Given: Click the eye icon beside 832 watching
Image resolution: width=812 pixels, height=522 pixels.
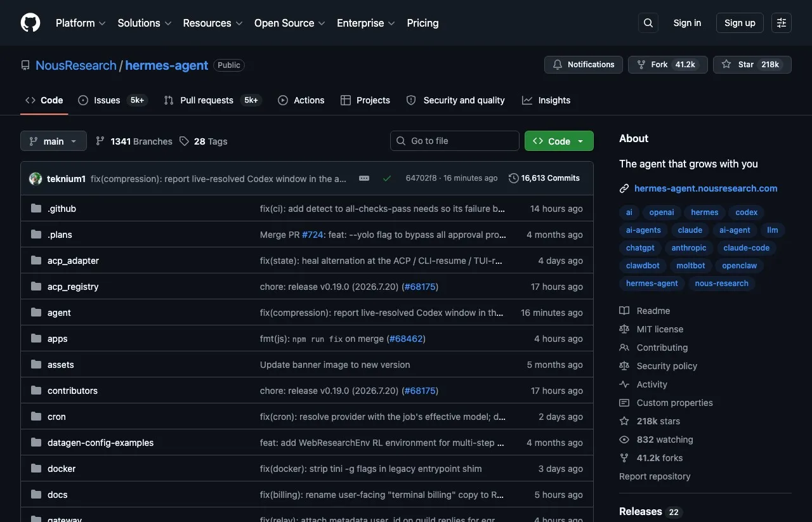Looking at the screenshot, I should pyautogui.click(x=624, y=440).
